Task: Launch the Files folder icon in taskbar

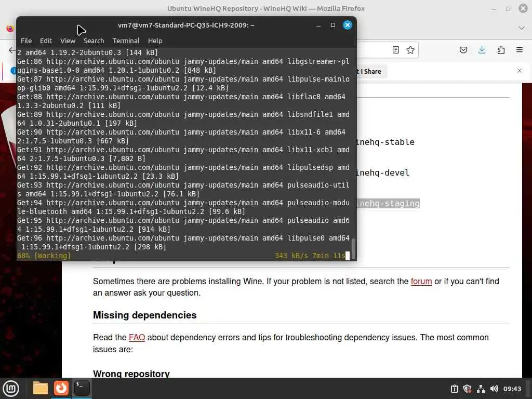Action: point(41,388)
